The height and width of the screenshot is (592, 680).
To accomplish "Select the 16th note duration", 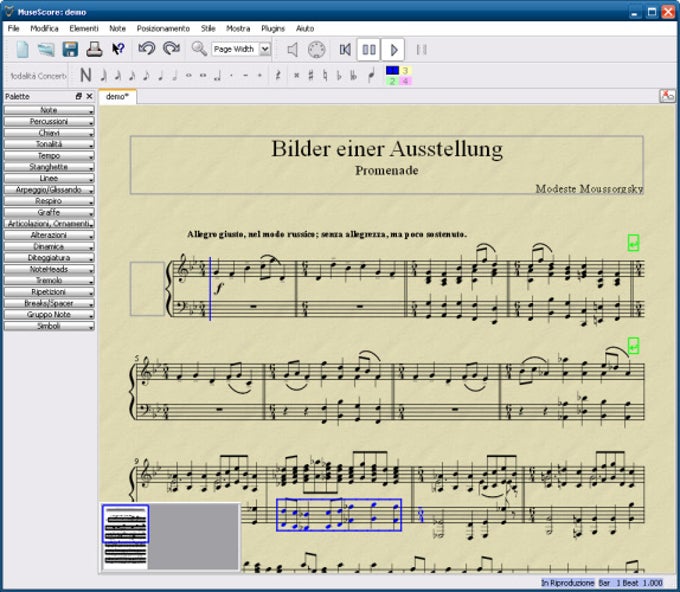I will click(132, 75).
